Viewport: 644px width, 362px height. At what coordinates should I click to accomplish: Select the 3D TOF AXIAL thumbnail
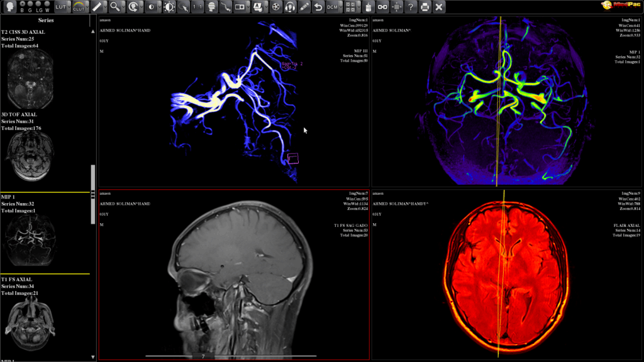point(30,156)
